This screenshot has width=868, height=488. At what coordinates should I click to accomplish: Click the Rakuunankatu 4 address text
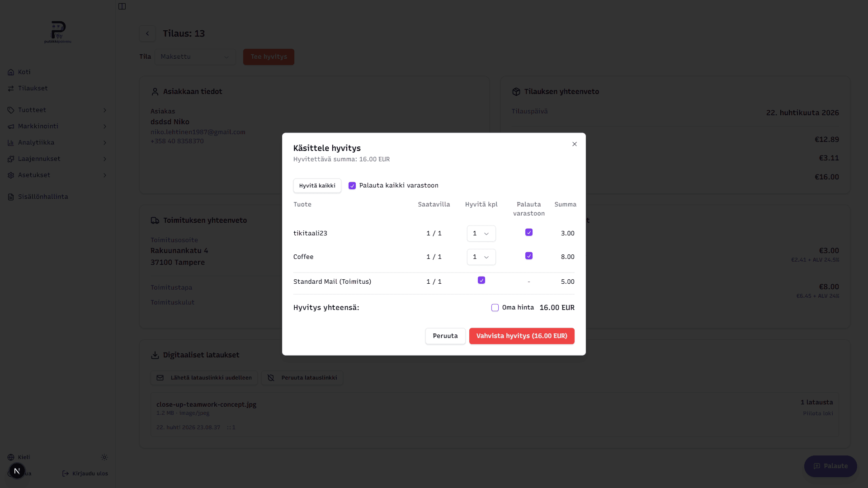point(179,251)
